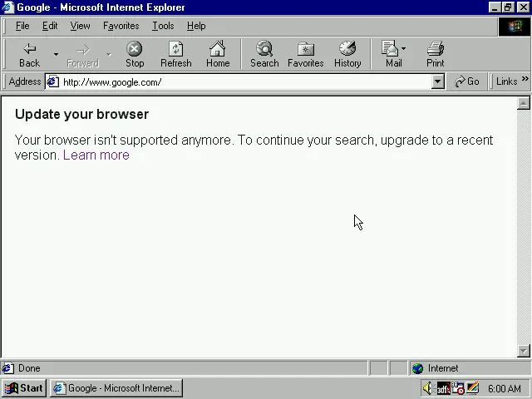Click the Task Scheduler tray icon

click(458, 388)
